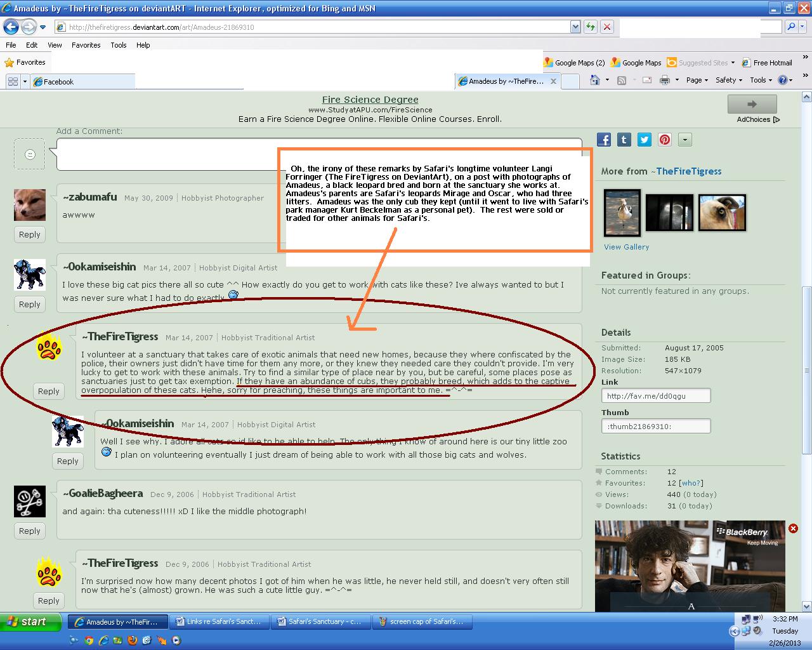Open the Safety dropdown menu
This screenshot has height=650, width=812.
(x=729, y=80)
